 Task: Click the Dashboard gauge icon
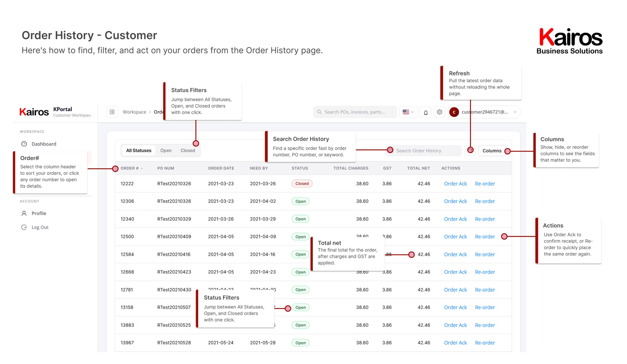click(24, 144)
